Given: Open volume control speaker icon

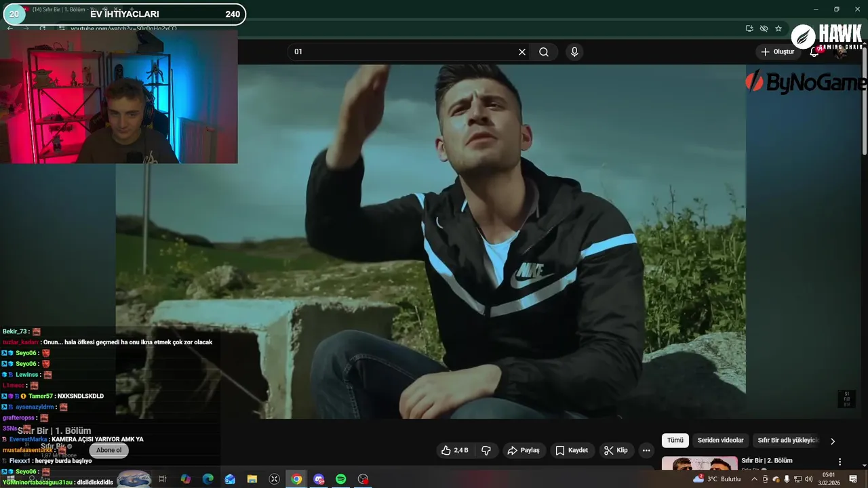Looking at the screenshot, I should [808, 479].
